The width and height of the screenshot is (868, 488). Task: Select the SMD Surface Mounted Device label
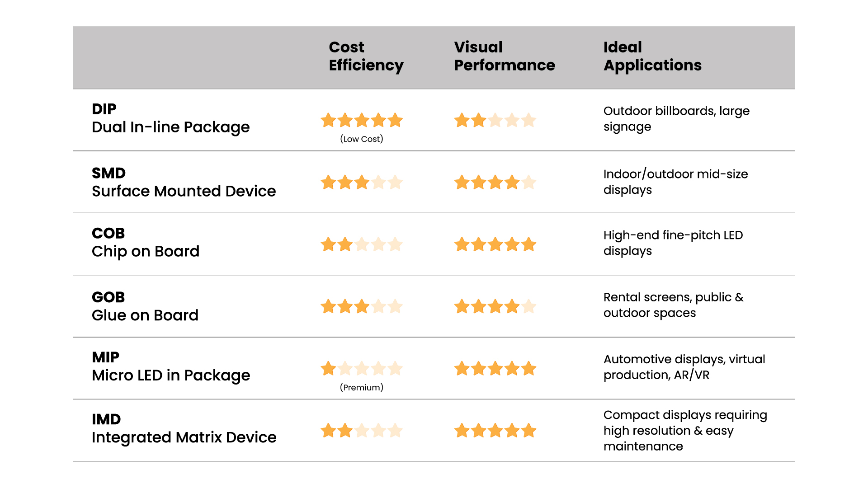(x=184, y=182)
